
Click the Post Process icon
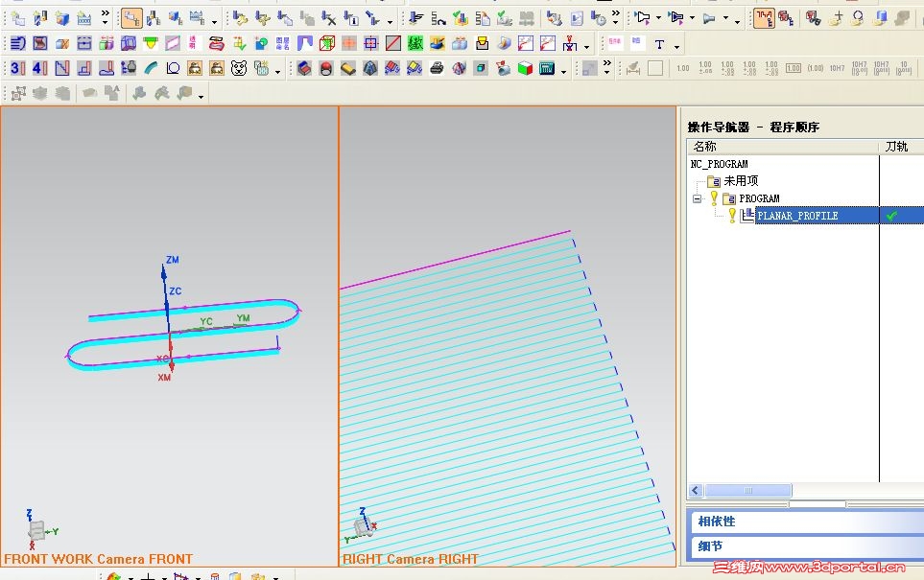pyautogui.click(x=554, y=19)
